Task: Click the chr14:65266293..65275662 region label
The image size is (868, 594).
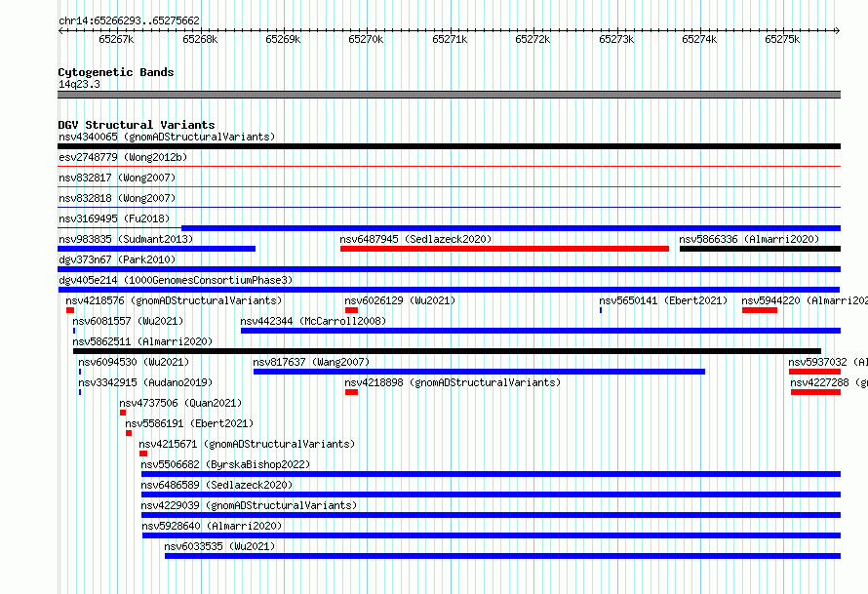Action: click(x=129, y=20)
